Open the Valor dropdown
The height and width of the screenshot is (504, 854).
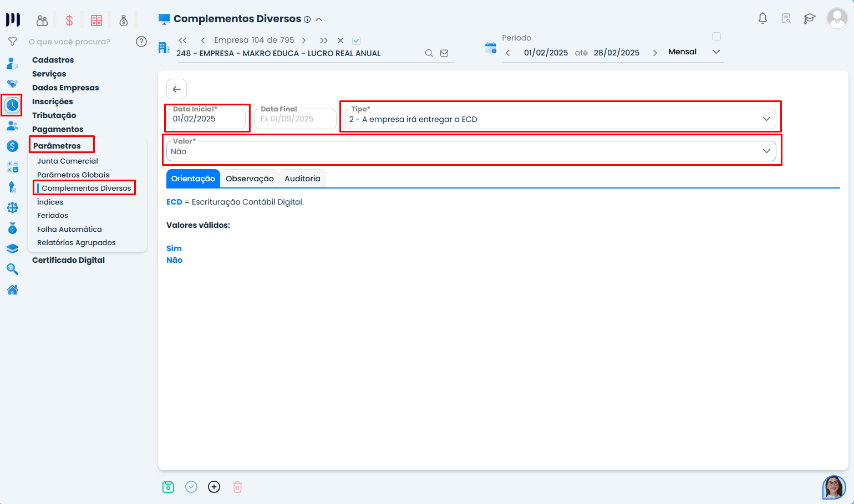point(766,151)
